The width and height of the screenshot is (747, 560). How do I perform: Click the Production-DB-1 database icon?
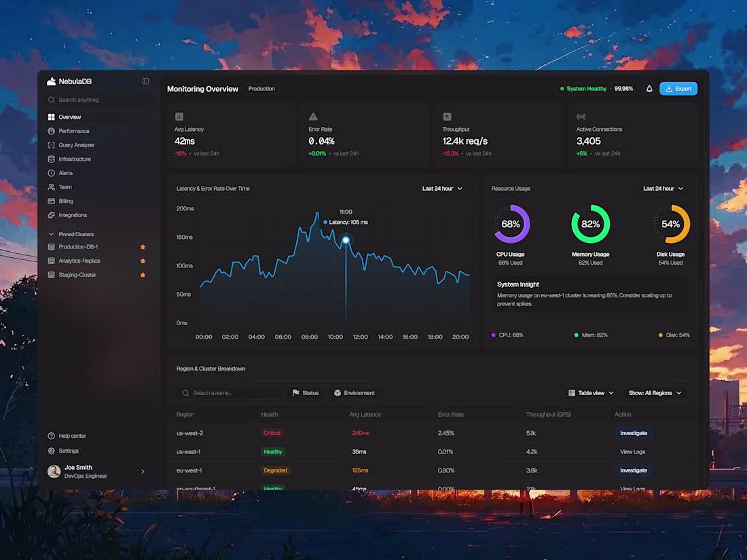pyautogui.click(x=52, y=246)
